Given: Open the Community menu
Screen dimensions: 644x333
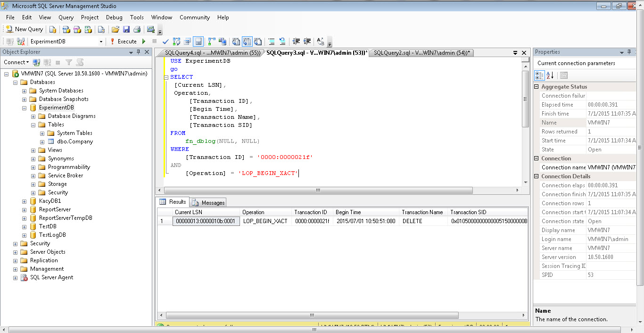Looking at the screenshot, I should click(x=195, y=17).
